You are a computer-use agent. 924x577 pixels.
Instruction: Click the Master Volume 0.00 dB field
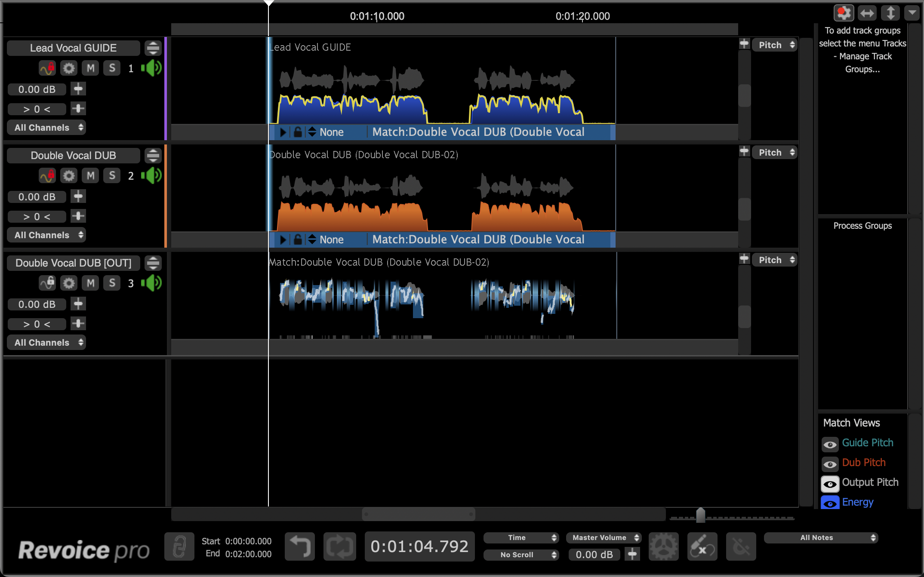coord(594,555)
